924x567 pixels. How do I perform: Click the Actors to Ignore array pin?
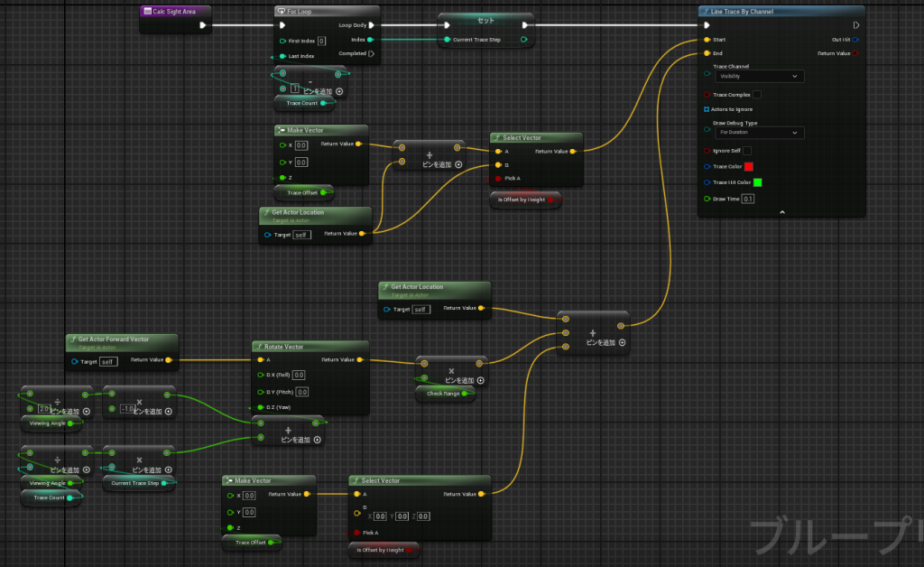(x=707, y=109)
